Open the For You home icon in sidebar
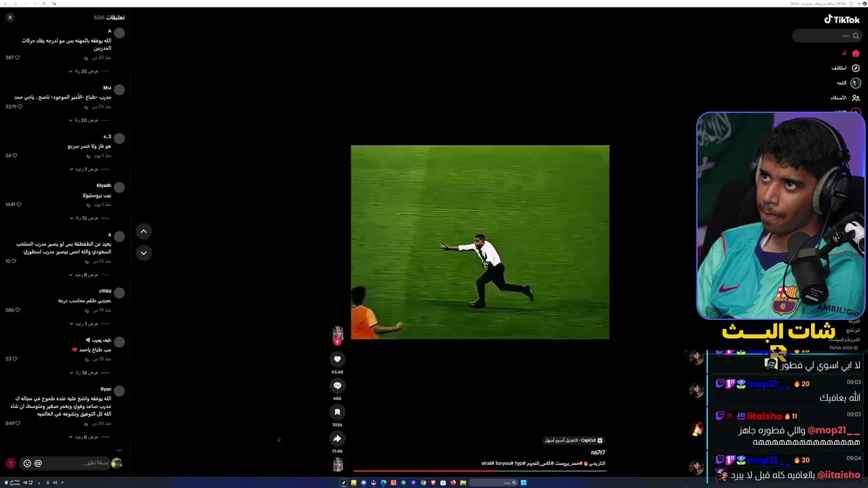The image size is (868, 488). (856, 54)
